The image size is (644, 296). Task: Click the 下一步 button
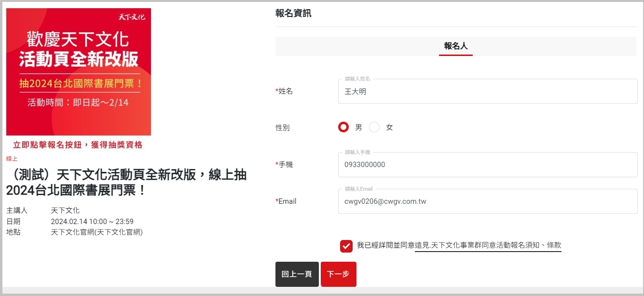click(338, 274)
